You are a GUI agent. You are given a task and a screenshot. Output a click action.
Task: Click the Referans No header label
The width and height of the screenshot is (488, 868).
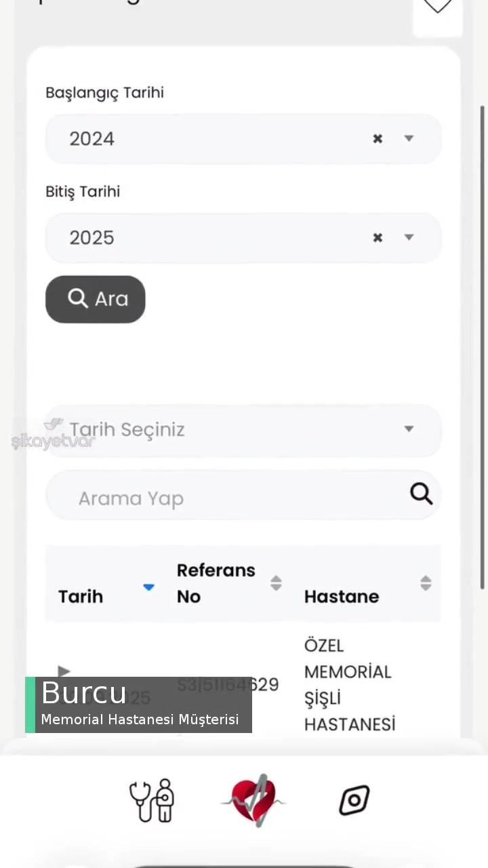216,583
